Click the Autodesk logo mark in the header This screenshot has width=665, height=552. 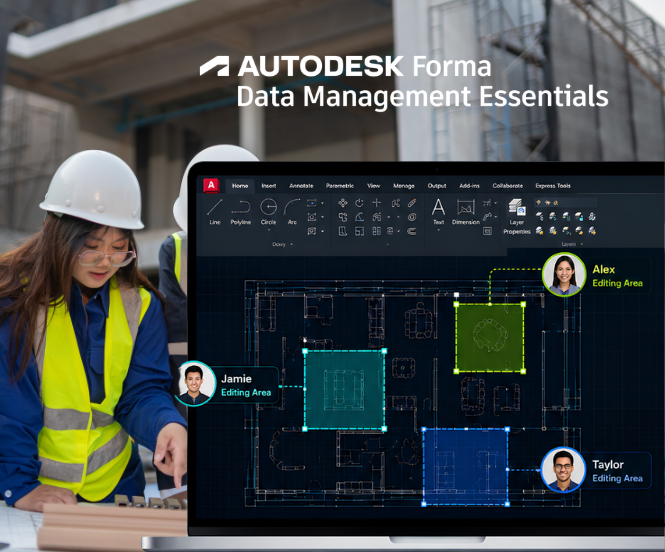(x=215, y=66)
